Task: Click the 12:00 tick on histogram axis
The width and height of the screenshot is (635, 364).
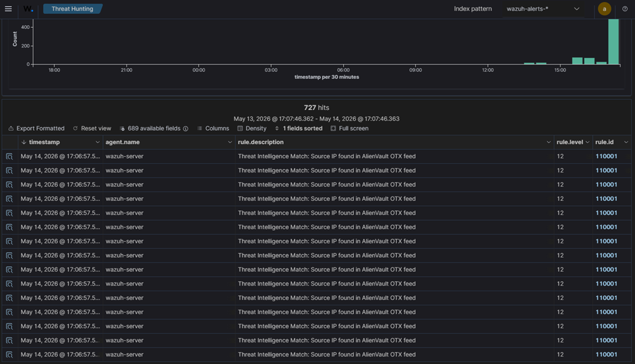Action: pyautogui.click(x=488, y=70)
